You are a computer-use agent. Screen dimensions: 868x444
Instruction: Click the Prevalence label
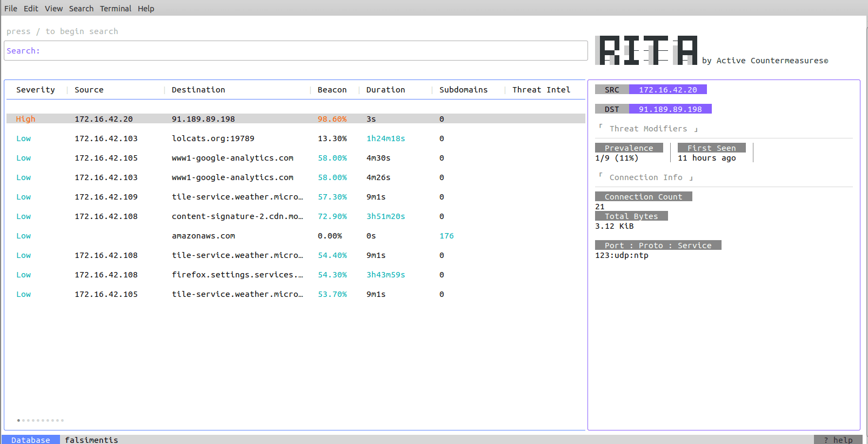click(629, 148)
